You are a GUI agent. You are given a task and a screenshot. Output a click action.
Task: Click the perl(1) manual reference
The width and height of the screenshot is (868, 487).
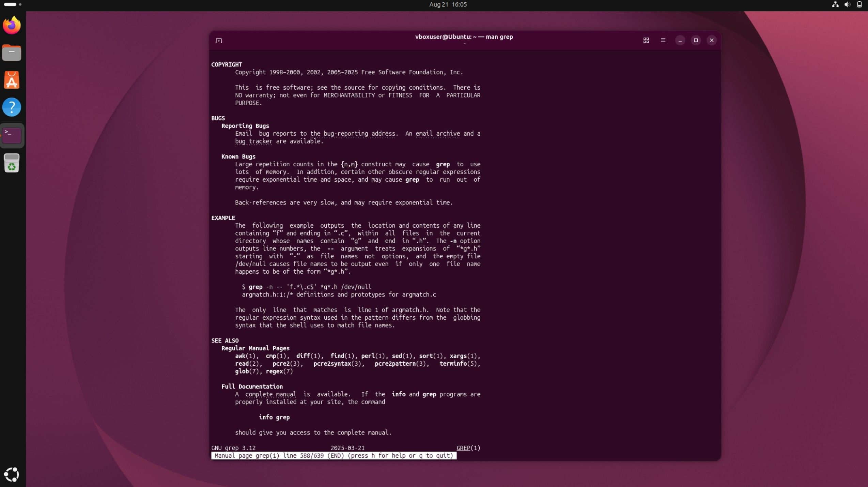[373, 356]
